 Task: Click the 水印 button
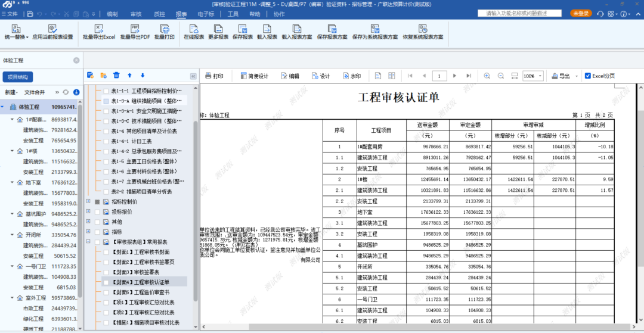pyautogui.click(x=352, y=76)
